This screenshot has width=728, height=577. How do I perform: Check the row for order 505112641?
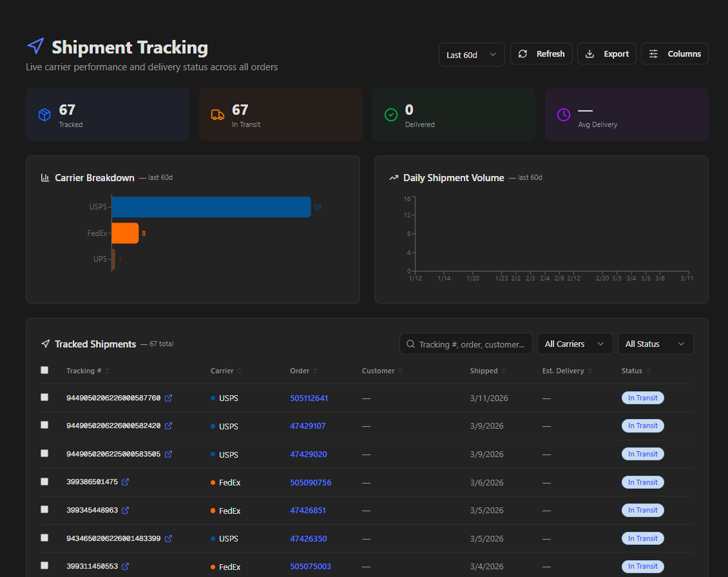pos(44,397)
